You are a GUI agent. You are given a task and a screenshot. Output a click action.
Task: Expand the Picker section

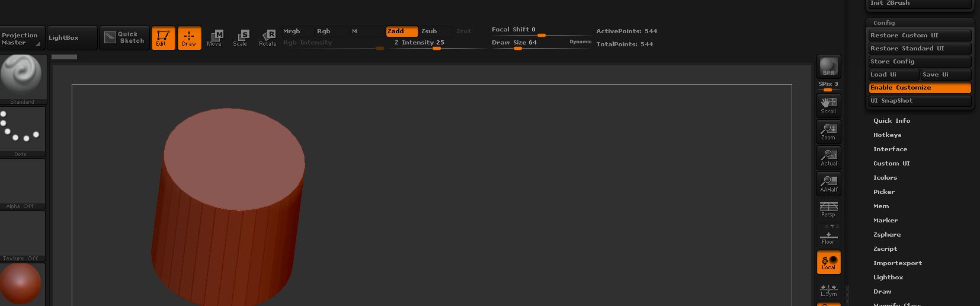[x=884, y=192]
